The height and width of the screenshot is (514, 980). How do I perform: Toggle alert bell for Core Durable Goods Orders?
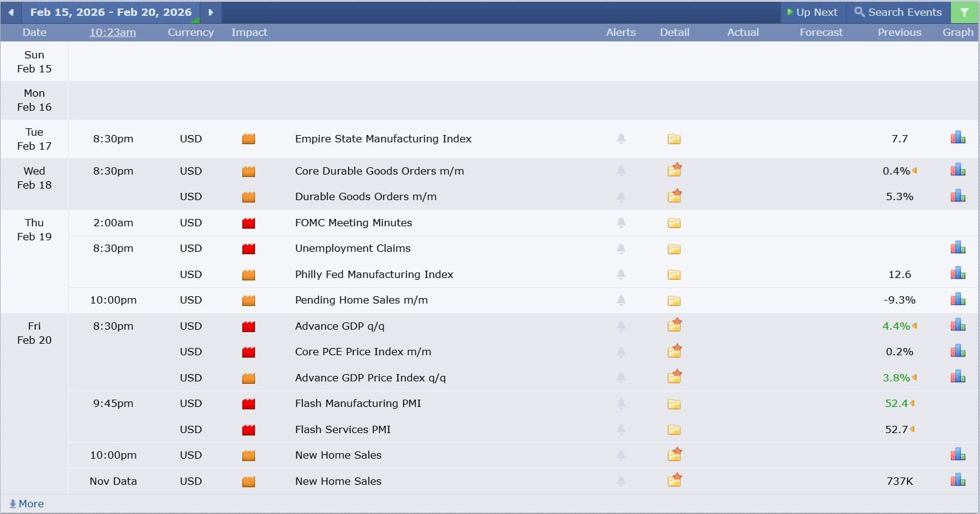point(621,171)
